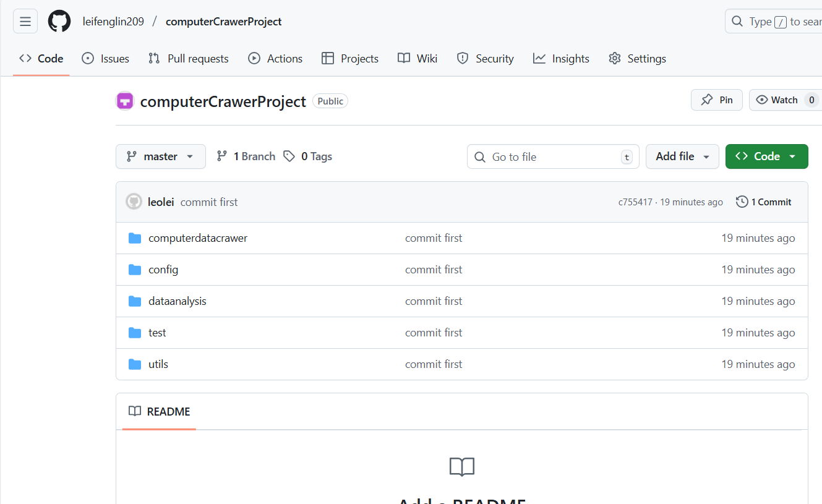Open the master branch dropdown
This screenshot has height=504, width=822.
(161, 156)
